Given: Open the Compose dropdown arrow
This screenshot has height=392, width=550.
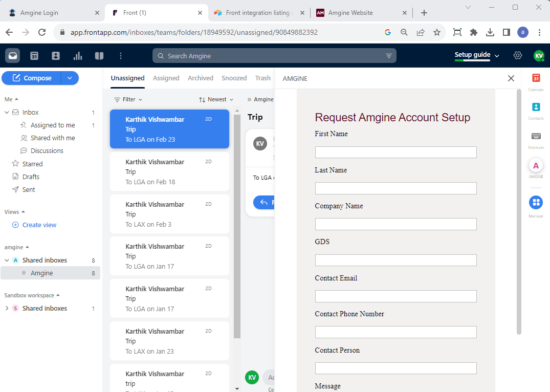Looking at the screenshot, I should coord(70,78).
